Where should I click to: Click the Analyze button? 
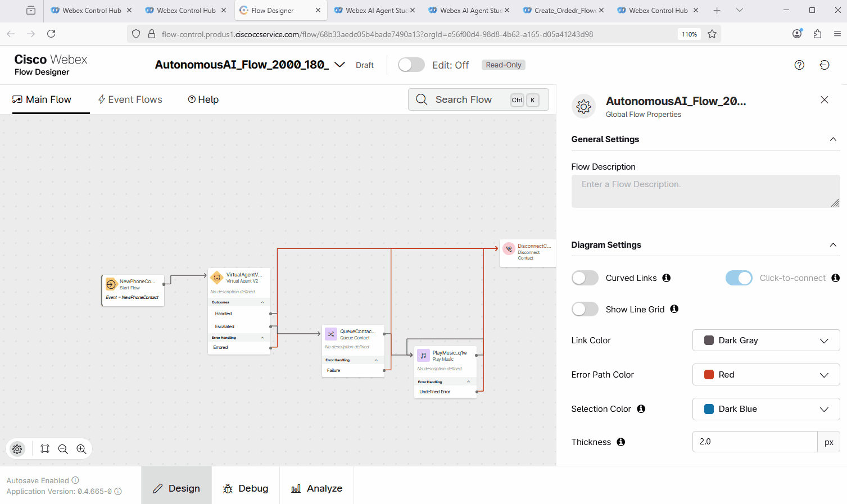[317, 488]
